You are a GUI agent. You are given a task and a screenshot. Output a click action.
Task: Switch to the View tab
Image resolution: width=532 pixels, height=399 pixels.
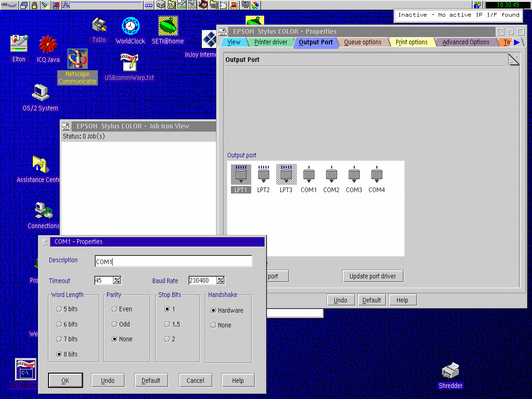point(234,42)
